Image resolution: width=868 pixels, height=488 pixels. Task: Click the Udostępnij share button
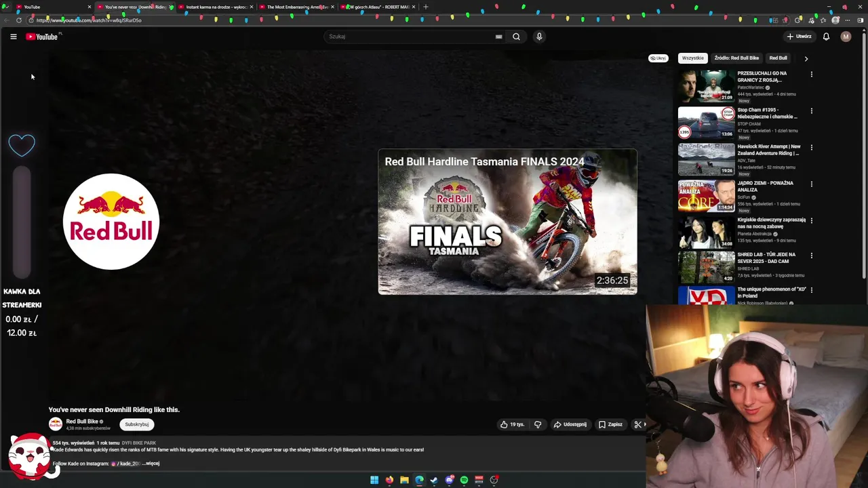[570, 424]
